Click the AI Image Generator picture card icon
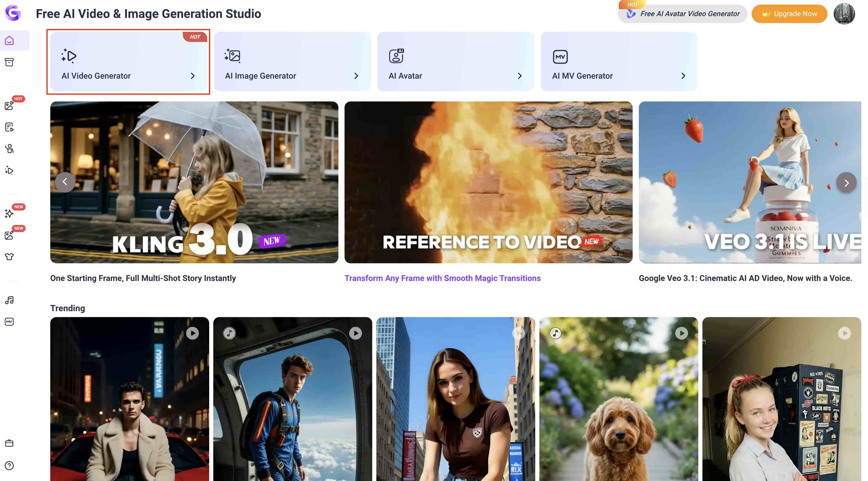Image resolution: width=868 pixels, height=481 pixels. (233, 56)
